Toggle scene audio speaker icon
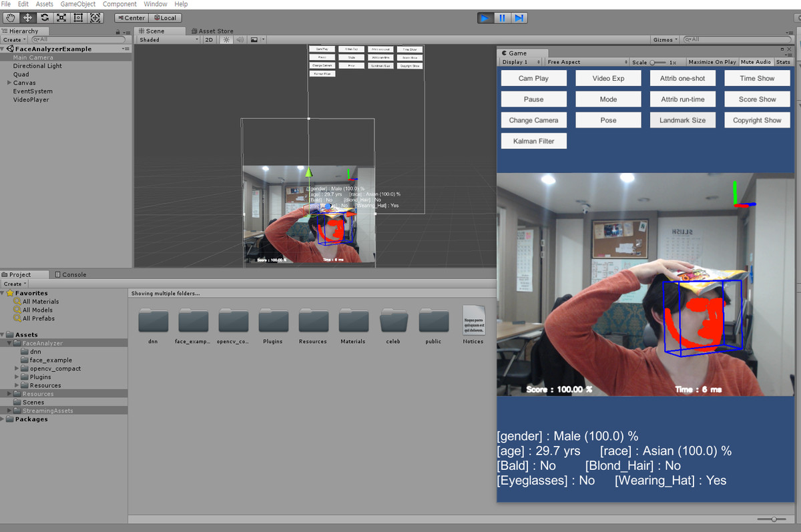 [x=240, y=40]
